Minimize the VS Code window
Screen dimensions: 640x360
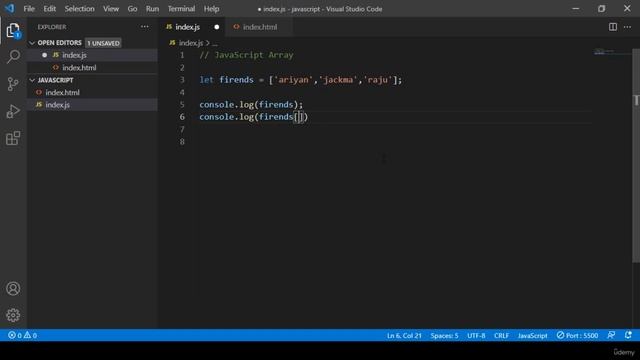coord(576,9)
